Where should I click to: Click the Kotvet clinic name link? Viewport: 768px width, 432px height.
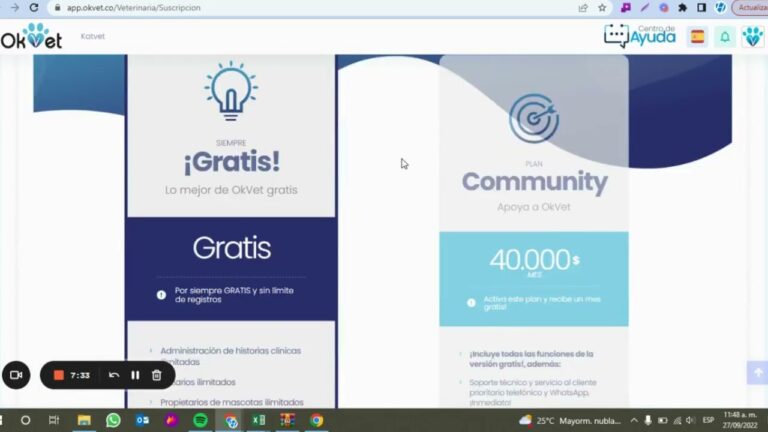point(93,36)
